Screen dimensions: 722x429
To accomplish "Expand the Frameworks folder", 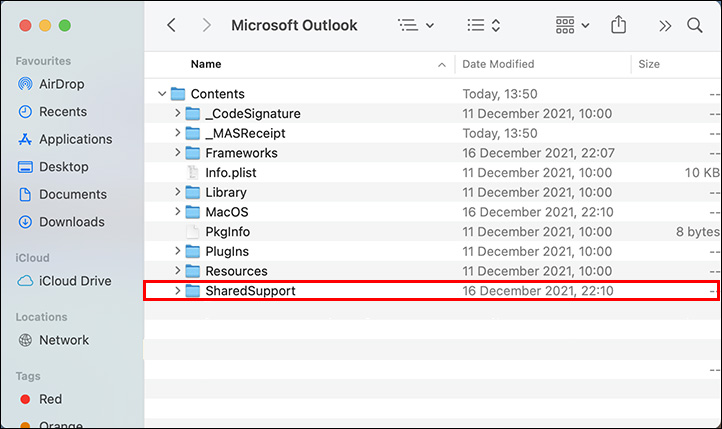I will 177,153.
